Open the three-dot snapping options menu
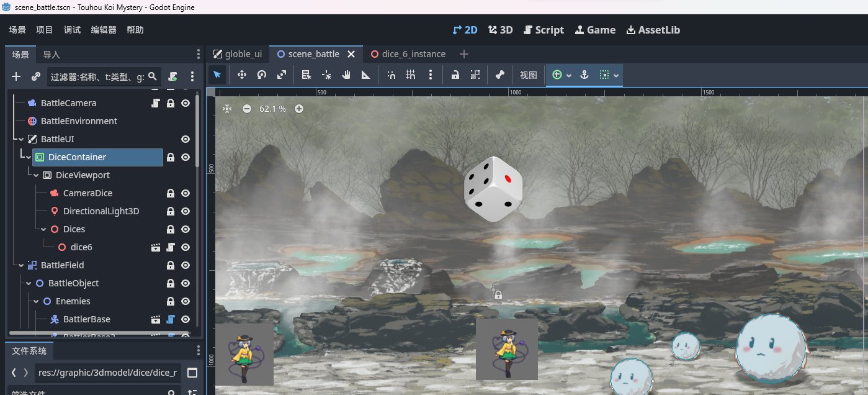Viewport: 868px width, 395px height. click(431, 75)
